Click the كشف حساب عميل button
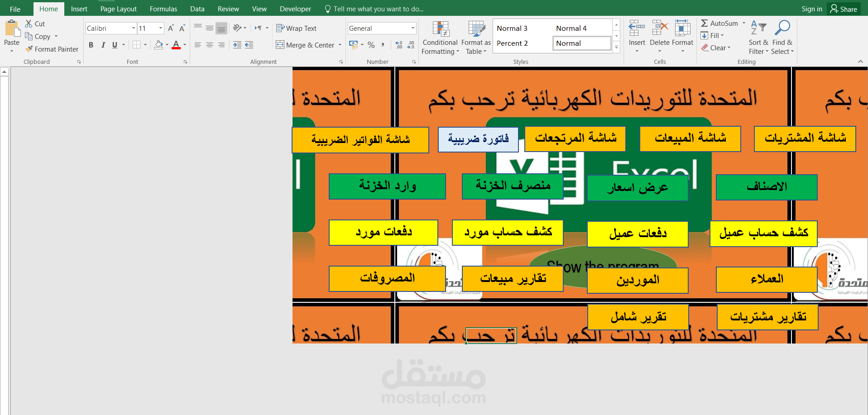The height and width of the screenshot is (415, 868). click(x=763, y=234)
